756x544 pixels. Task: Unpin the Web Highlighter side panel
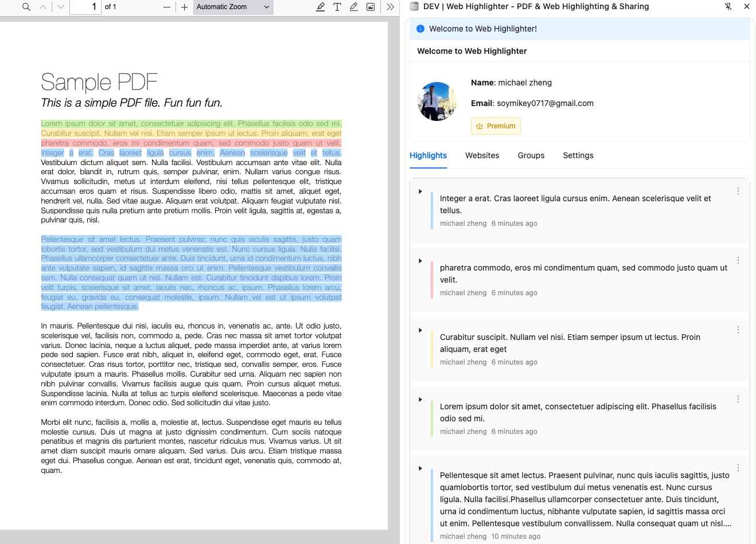point(728,7)
